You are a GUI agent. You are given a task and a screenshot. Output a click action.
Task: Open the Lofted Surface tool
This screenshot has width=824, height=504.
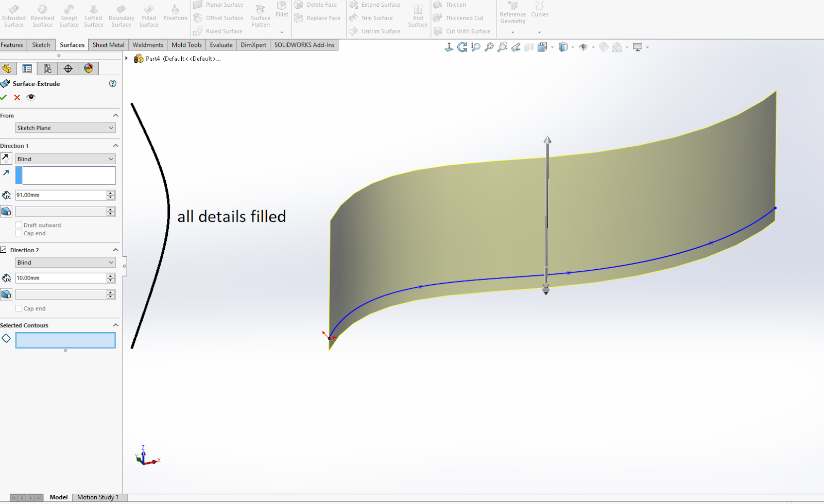93,15
